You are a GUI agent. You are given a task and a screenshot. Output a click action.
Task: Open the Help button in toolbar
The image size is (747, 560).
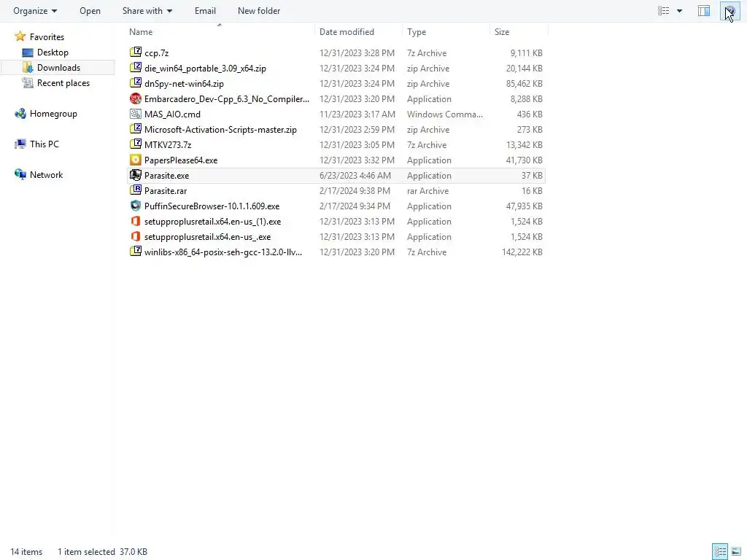729,10
